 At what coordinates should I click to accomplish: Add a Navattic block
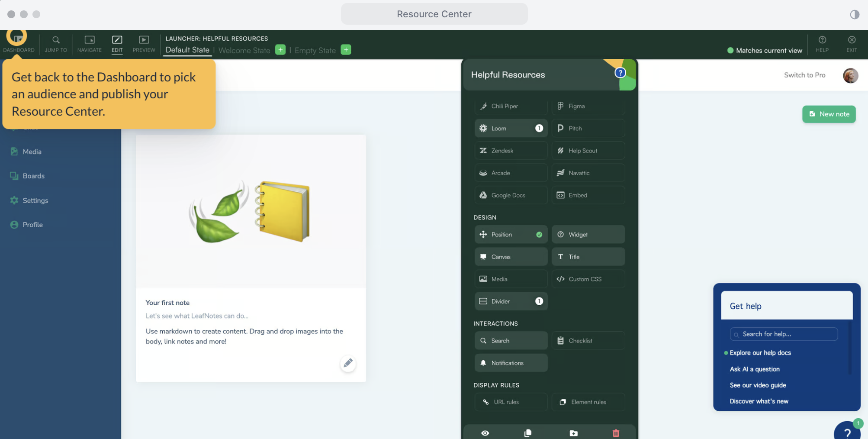pos(588,173)
